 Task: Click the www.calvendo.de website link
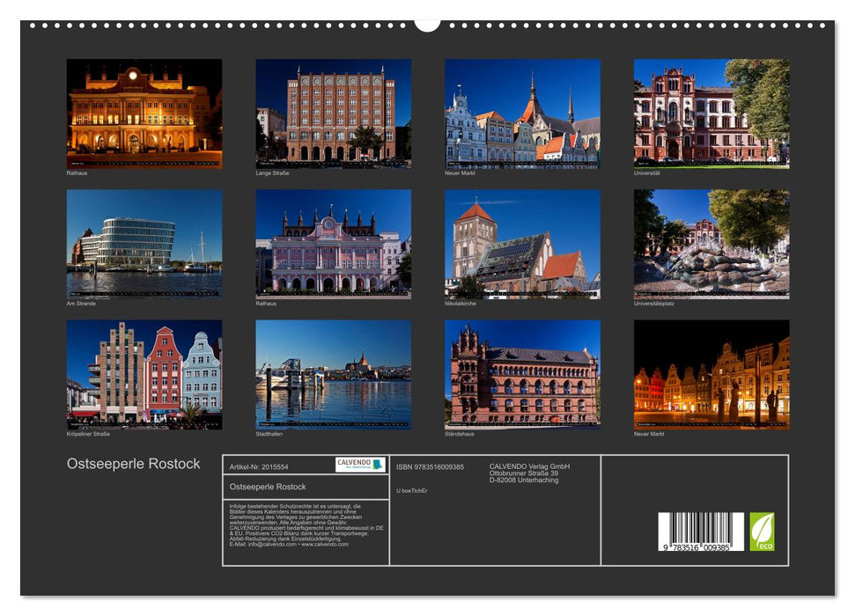coord(326,546)
